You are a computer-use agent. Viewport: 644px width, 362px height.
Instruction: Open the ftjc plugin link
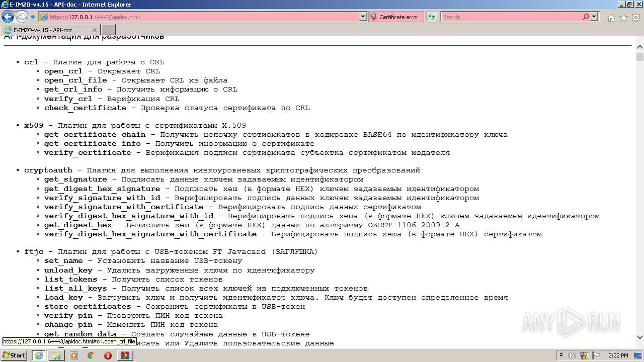[34, 252]
